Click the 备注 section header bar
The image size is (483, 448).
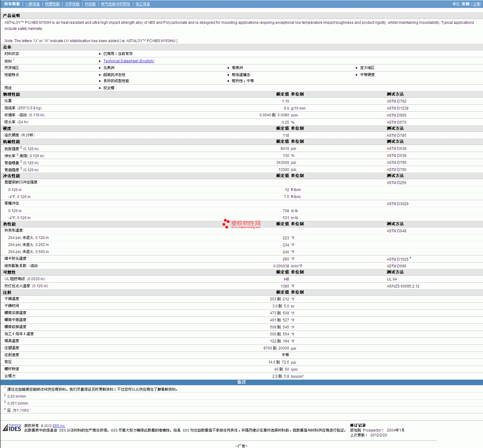[x=241, y=382]
